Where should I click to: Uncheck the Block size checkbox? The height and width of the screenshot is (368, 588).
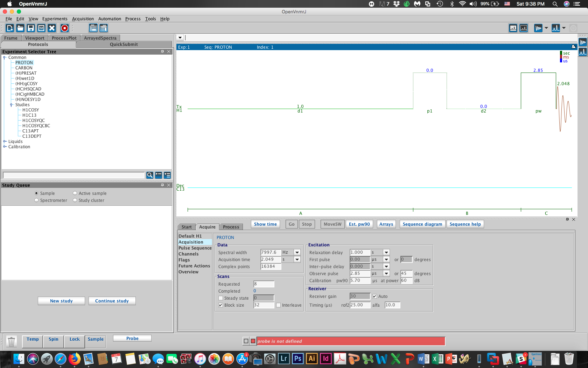[x=221, y=305]
